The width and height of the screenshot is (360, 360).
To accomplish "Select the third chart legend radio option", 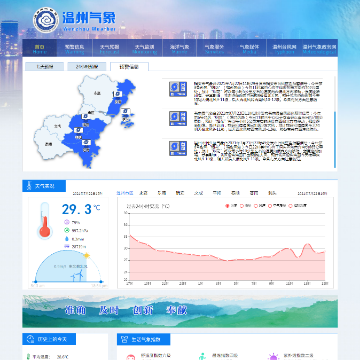I will click(256, 206).
